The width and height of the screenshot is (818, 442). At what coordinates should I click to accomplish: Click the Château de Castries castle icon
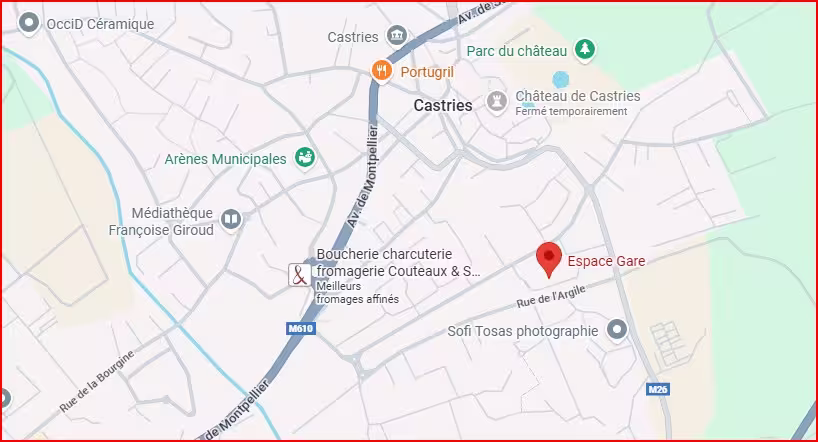click(497, 101)
